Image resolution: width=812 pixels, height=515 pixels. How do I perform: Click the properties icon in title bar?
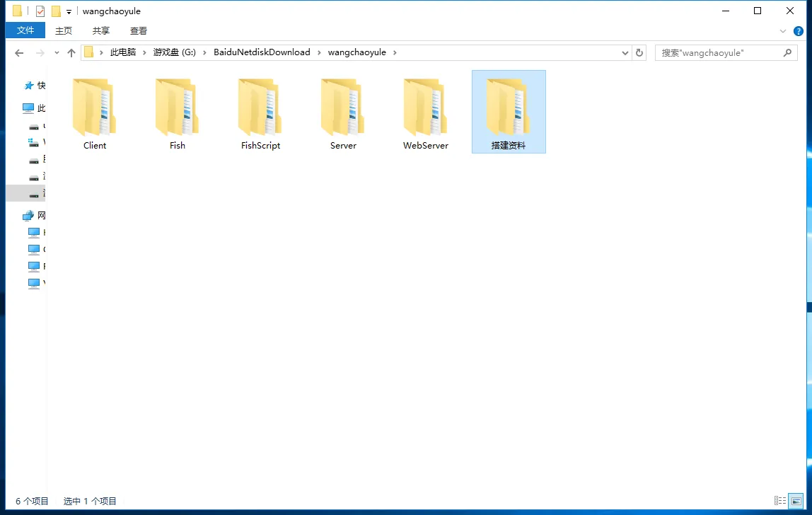(40, 11)
